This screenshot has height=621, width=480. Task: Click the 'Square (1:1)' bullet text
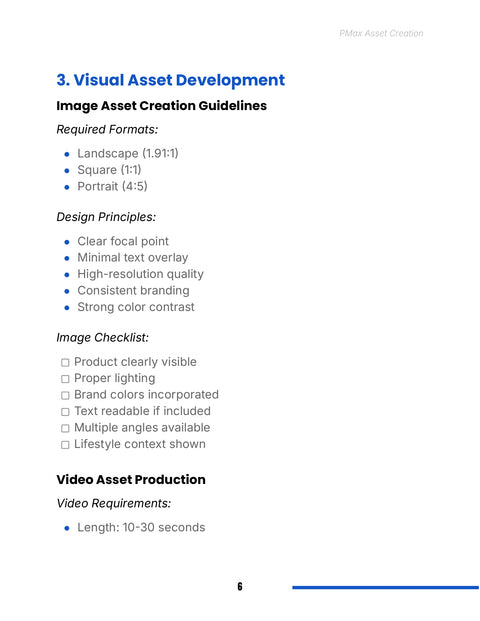(x=109, y=170)
